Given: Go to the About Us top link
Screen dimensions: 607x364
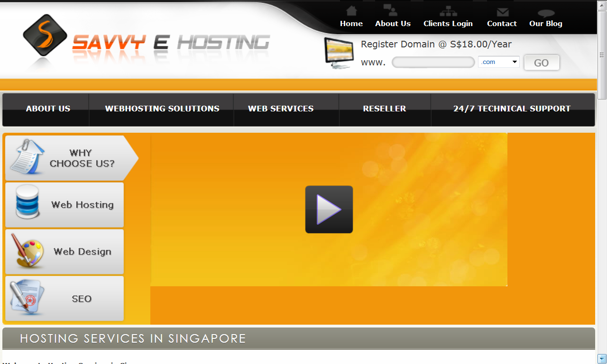Looking at the screenshot, I should coord(393,24).
